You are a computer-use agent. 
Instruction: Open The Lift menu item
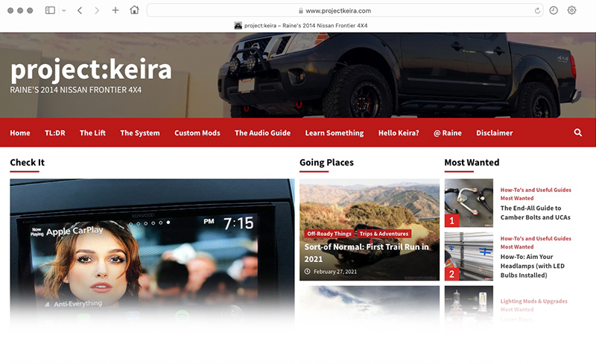coord(92,133)
